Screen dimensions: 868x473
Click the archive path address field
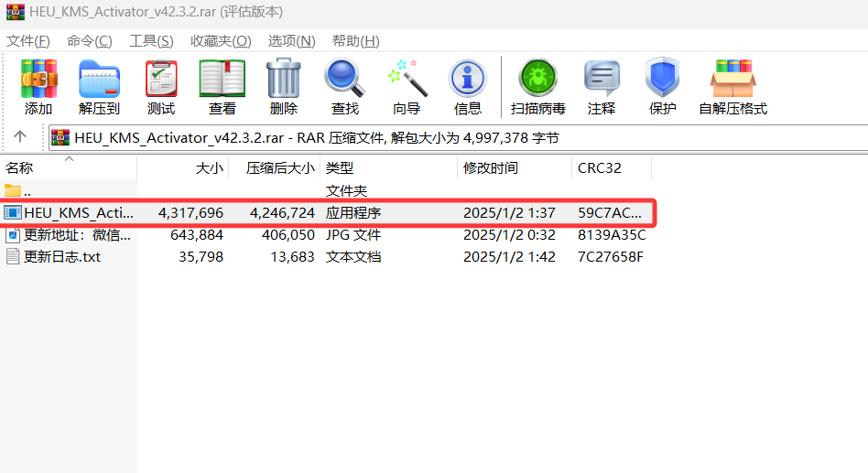pyautogui.click(x=458, y=138)
